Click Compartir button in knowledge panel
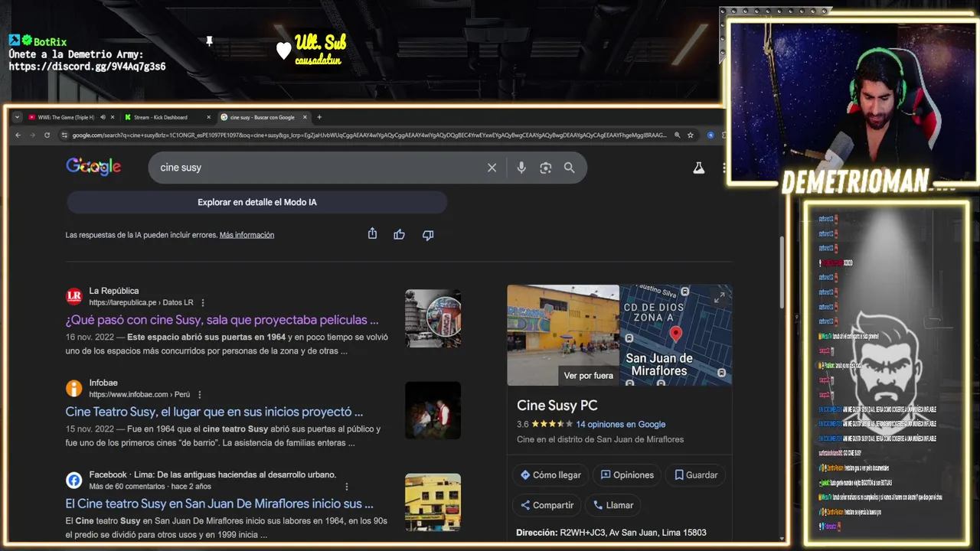The width and height of the screenshot is (980, 551). tap(547, 505)
